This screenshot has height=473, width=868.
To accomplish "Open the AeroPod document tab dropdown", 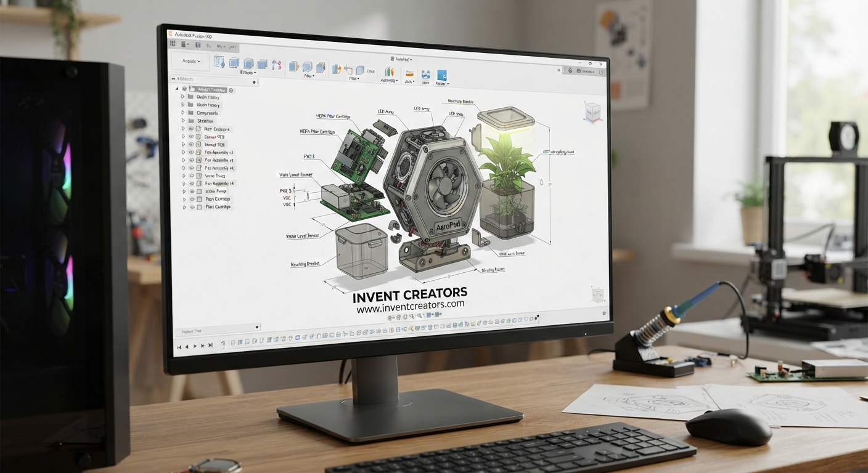I will tap(401, 59).
